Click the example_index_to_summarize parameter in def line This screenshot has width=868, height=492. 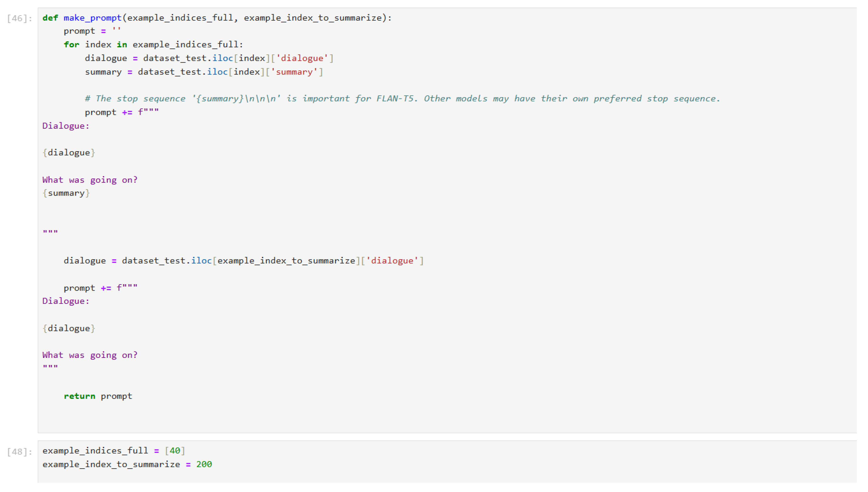312,18
